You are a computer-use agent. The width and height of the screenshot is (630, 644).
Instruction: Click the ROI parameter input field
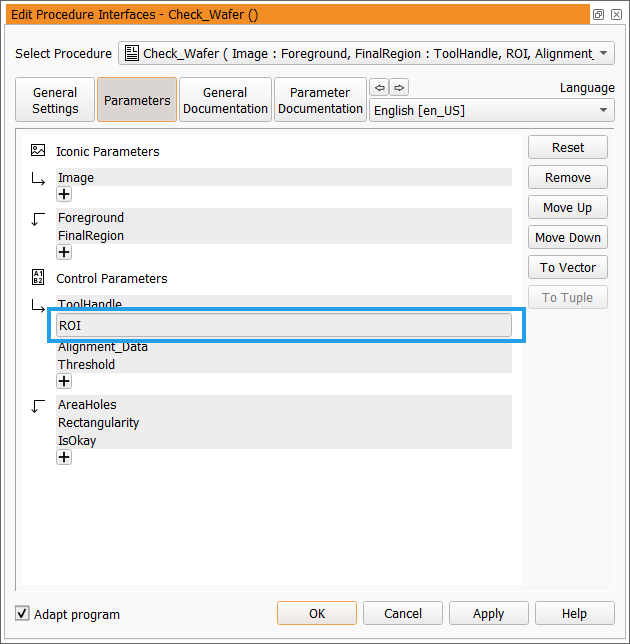(x=284, y=325)
